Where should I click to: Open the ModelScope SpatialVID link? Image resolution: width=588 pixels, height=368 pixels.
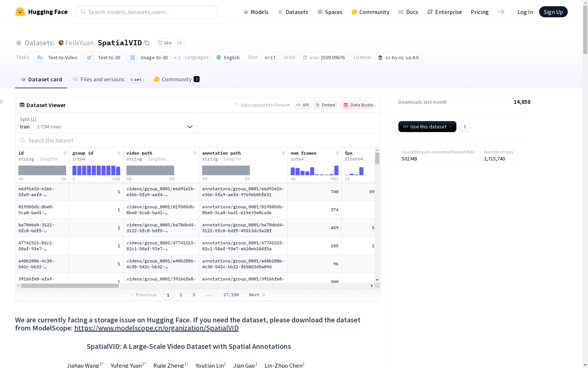pyautogui.click(x=157, y=328)
